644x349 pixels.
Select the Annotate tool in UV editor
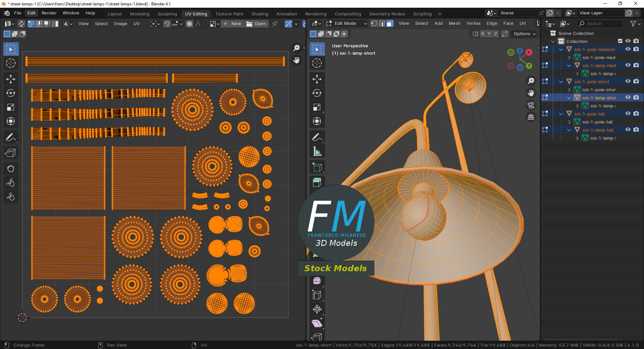pos(10,137)
